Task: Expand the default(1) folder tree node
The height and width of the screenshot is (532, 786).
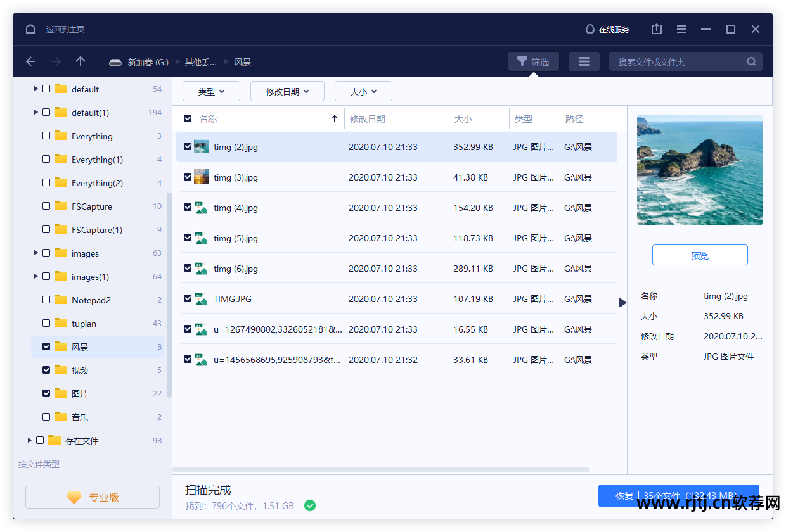Action: point(36,113)
